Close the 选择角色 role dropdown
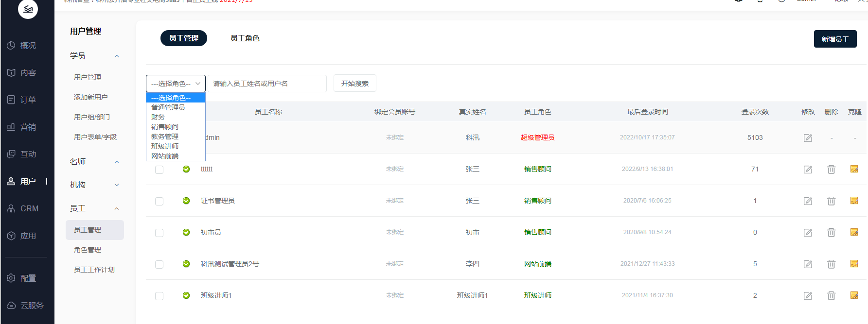Viewport: 868px width, 324px height. 176,84
